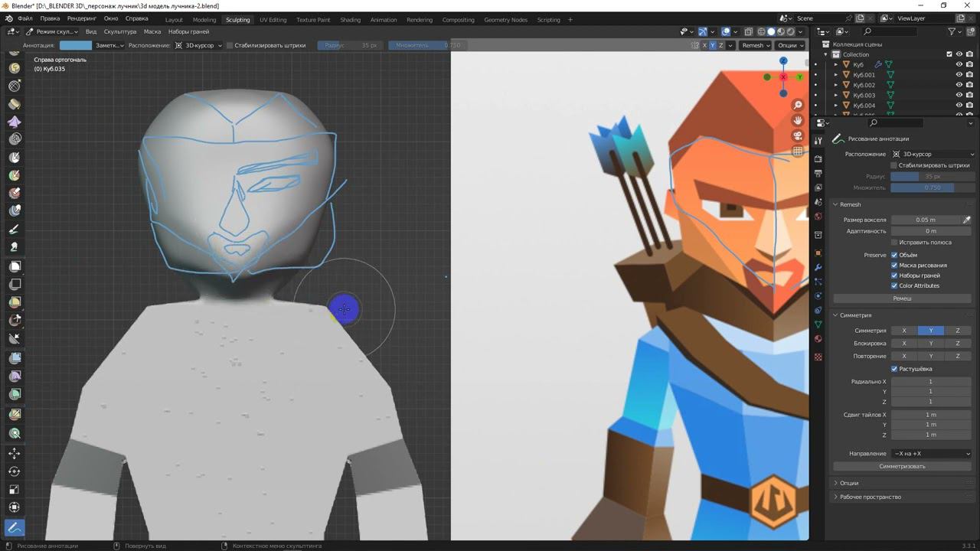Select rendered viewport shading icon

[x=791, y=31]
